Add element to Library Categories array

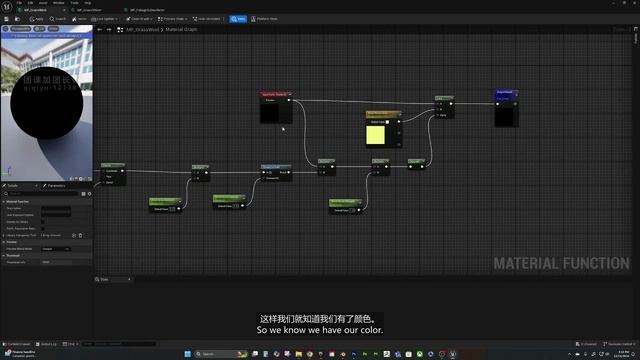74,236
